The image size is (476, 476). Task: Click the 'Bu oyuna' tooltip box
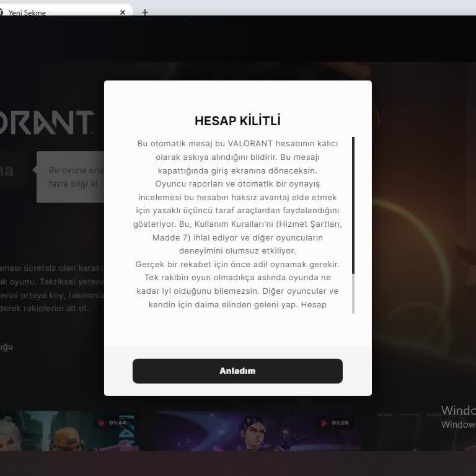click(71, 177)
